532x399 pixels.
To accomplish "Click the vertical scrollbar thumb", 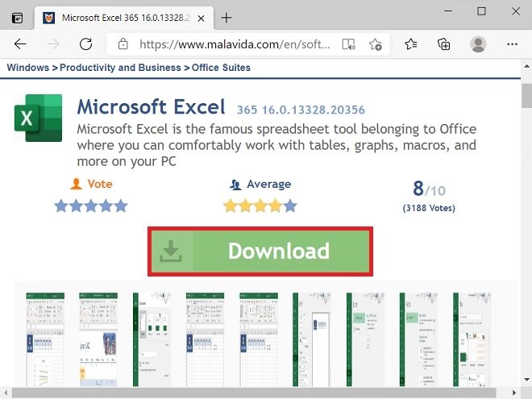I will point(526,96).
